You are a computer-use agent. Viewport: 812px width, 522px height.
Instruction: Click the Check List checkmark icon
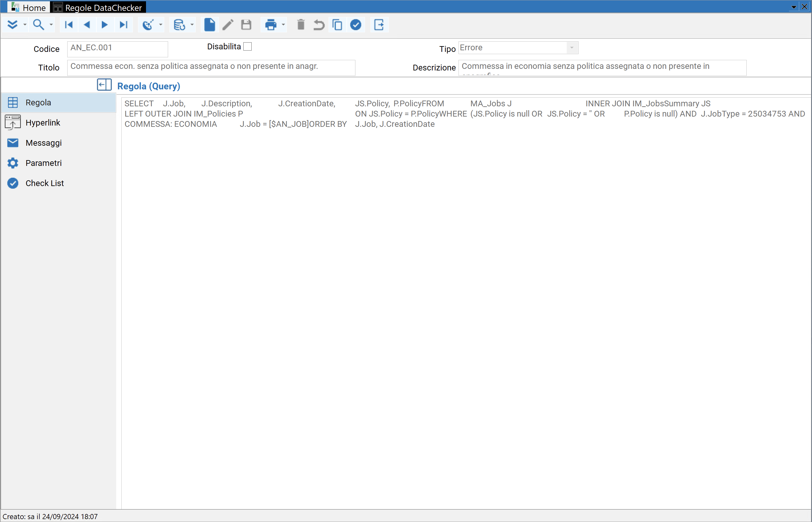[13, 183]
